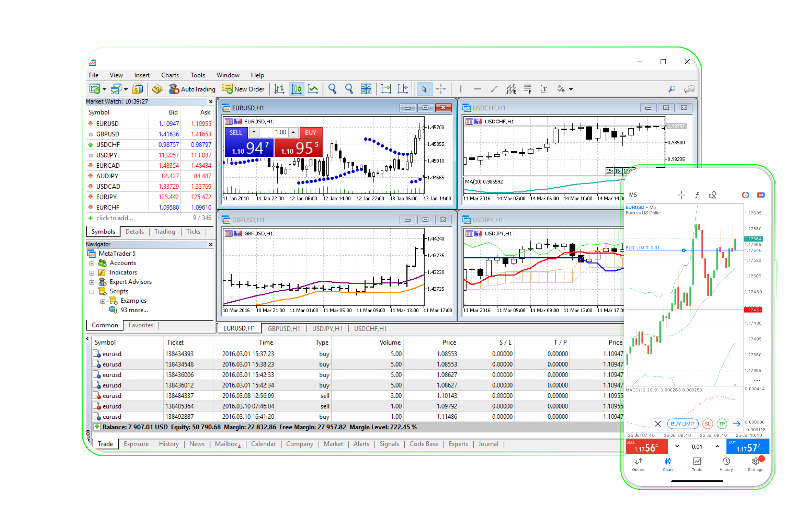Toggle the AutoTrading button
The height and width of the screenshot is (520, 812).
coord(192,89)
